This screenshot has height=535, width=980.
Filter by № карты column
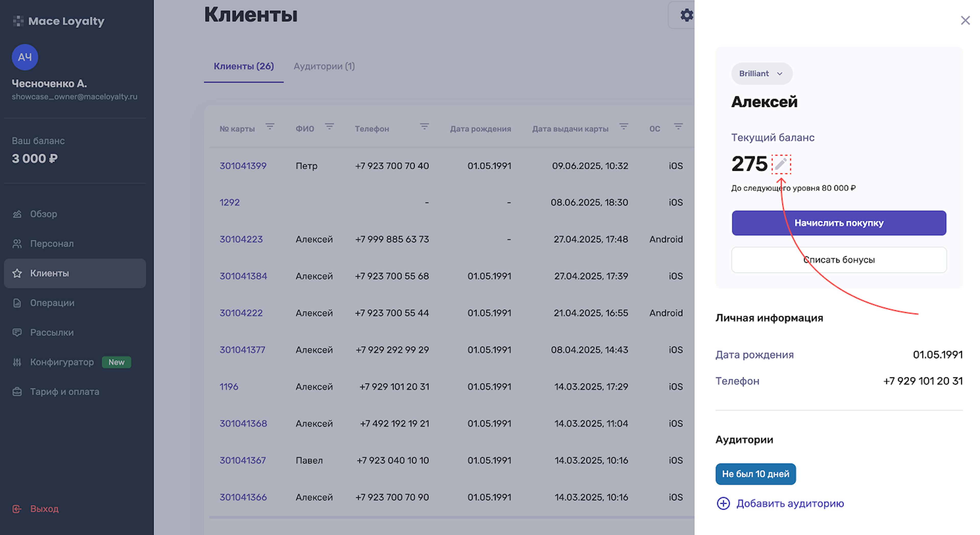pyautogui.click(x=270, y=126)
